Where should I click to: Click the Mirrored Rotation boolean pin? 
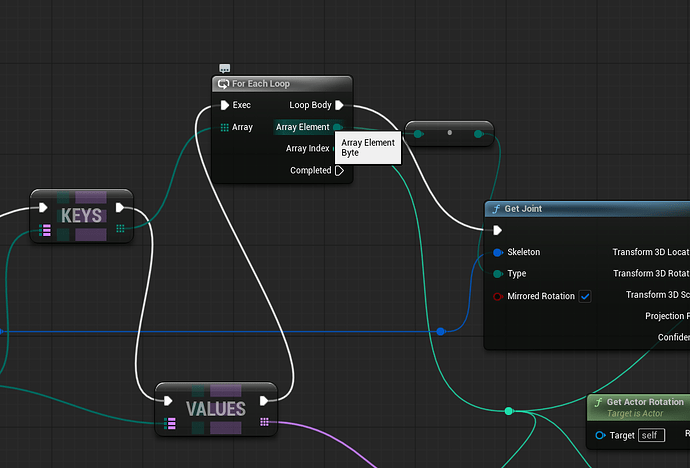tap(498, 296)
